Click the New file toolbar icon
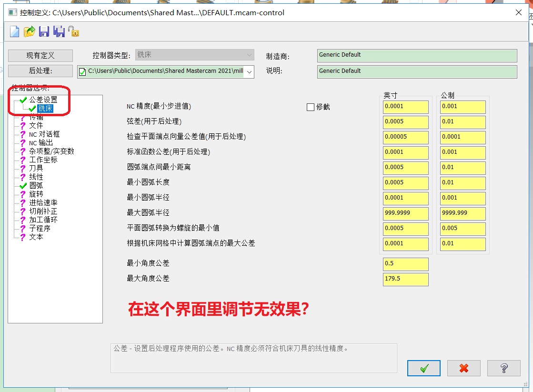Viewport: 533px width, 392px height. tap(15, 31)
